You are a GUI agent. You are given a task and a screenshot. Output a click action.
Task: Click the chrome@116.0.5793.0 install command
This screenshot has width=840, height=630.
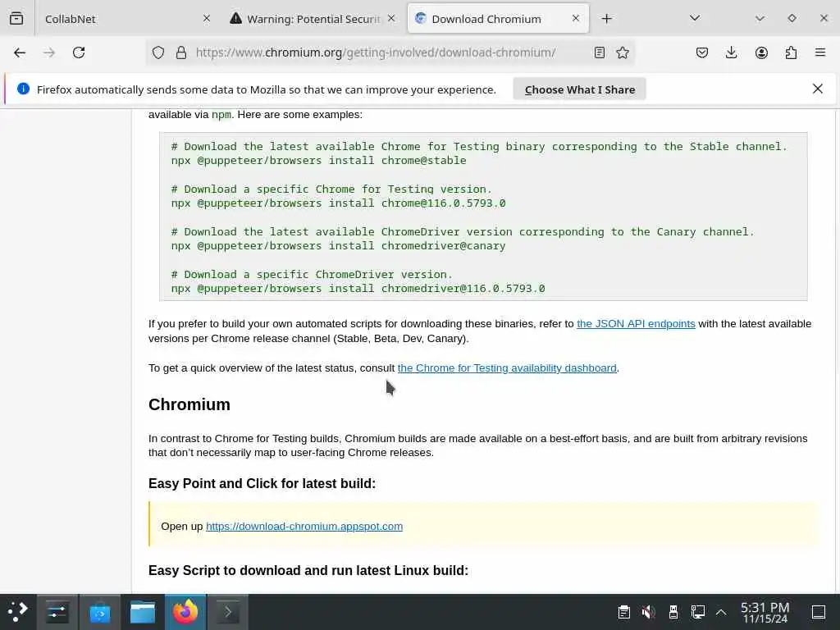click(x=338, y=203)
